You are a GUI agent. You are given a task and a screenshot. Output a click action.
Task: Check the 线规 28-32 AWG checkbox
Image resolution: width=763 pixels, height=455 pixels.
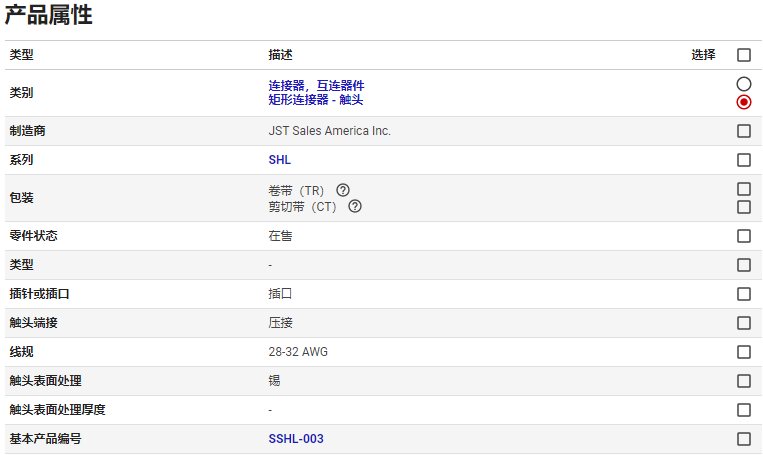coord(743,352)
